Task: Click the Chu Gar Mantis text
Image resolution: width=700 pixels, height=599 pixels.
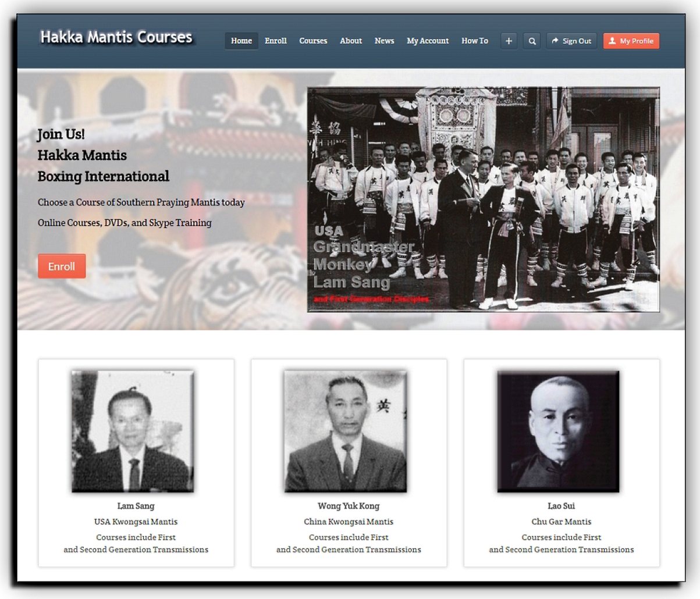Action: [x=562, y=522]
